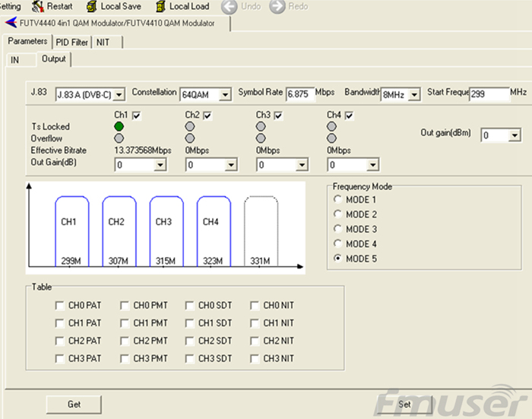
Task: Open the Output sub-tab
Action: coord(54,59)
